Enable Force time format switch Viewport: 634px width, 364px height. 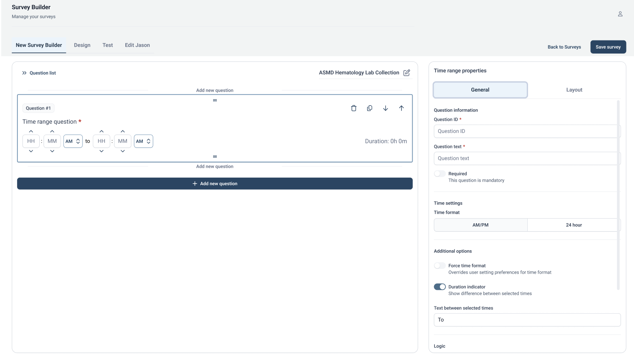coord(440,266)
